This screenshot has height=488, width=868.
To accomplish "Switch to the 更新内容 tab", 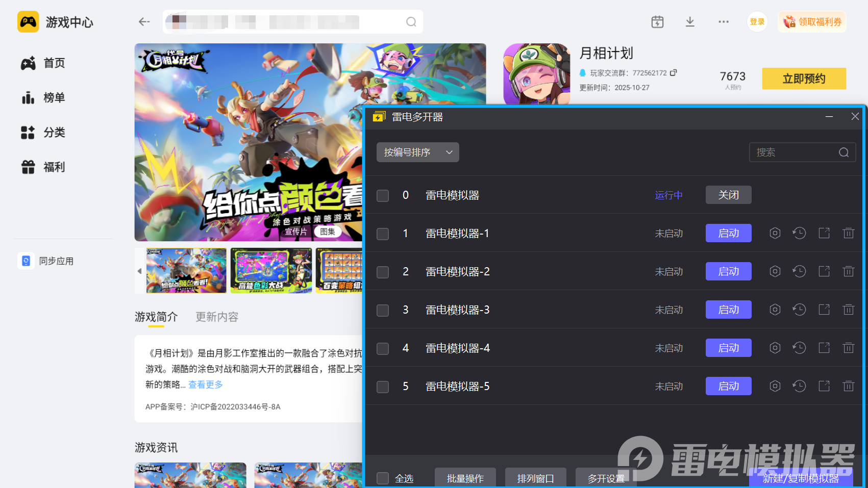I will [x=216, y=317].
